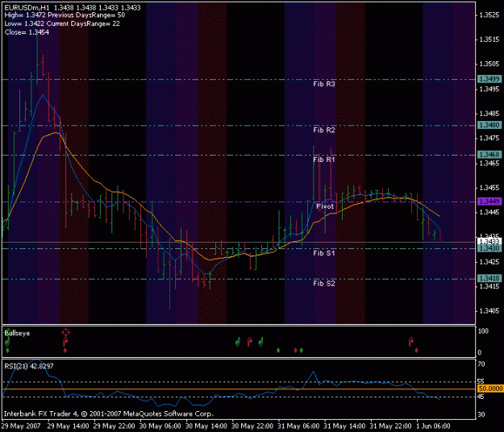Click the 100 value on Bullseye scale
The image size is (504, 432).
point(483,331)
